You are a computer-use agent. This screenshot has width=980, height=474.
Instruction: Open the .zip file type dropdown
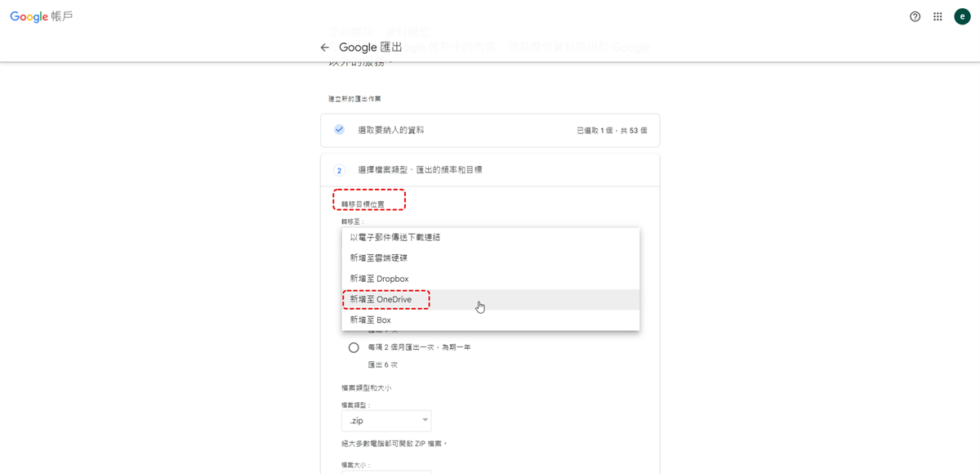(386, 420)
